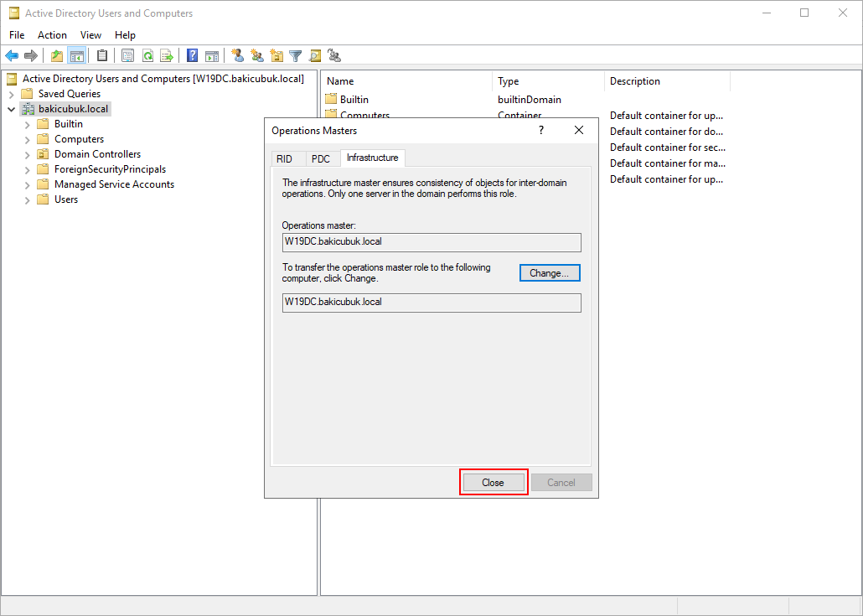The image size is (863, 616).
Task: Expand the Managed Service Accounts node
Action: (x=28, y=185)
